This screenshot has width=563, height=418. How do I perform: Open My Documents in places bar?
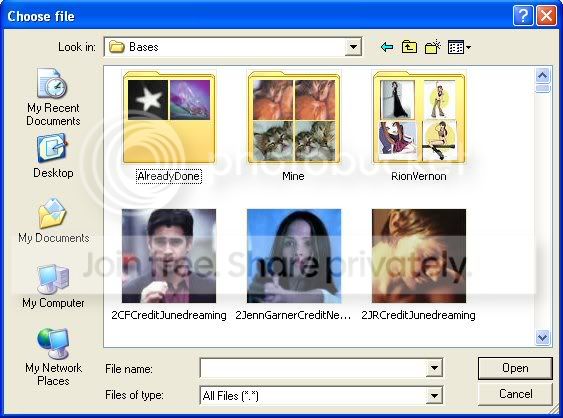coord(53,220)
